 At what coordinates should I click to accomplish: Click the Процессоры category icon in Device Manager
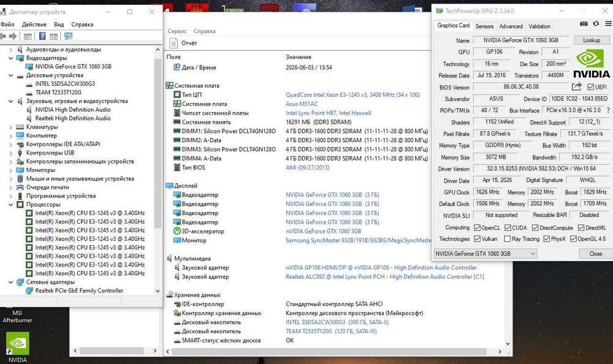[20, 205]
